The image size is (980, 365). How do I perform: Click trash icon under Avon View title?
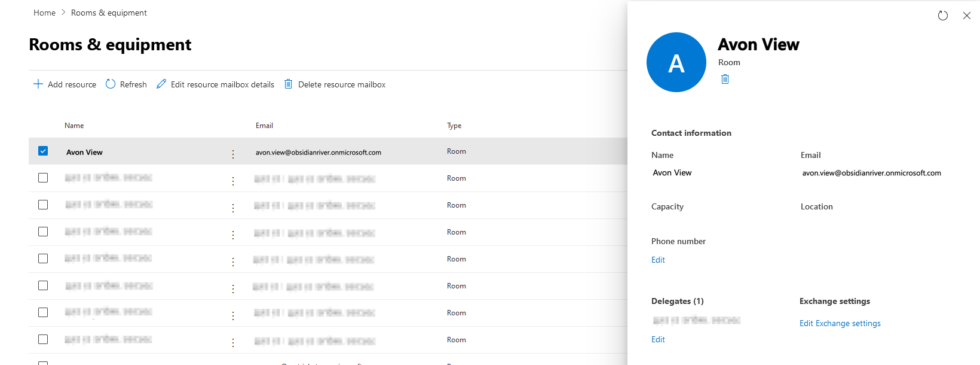click(x=725, y=79)
